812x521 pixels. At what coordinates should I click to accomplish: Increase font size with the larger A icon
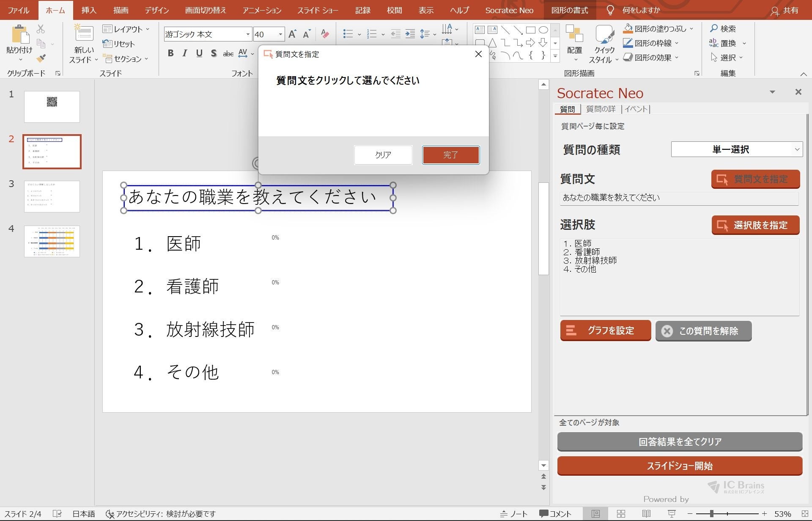(292, 34)
